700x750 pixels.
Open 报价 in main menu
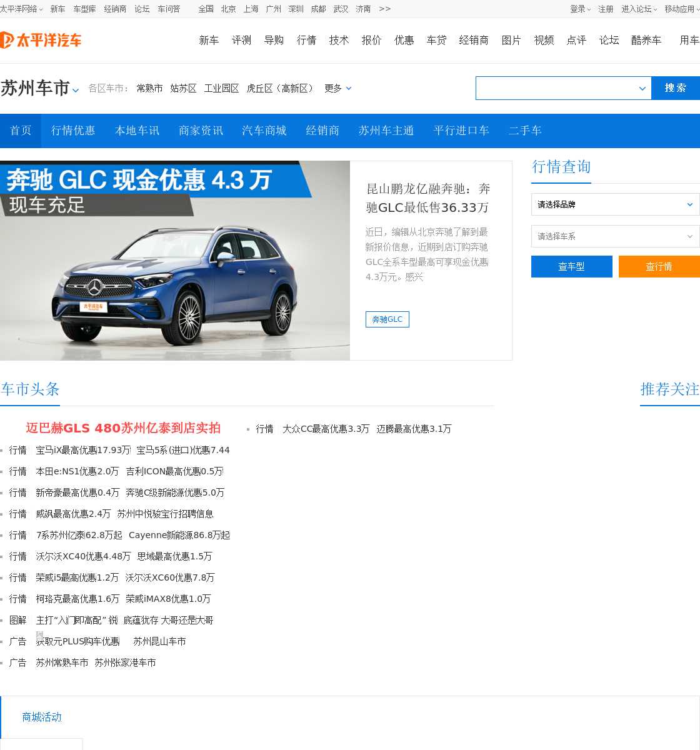371,40
